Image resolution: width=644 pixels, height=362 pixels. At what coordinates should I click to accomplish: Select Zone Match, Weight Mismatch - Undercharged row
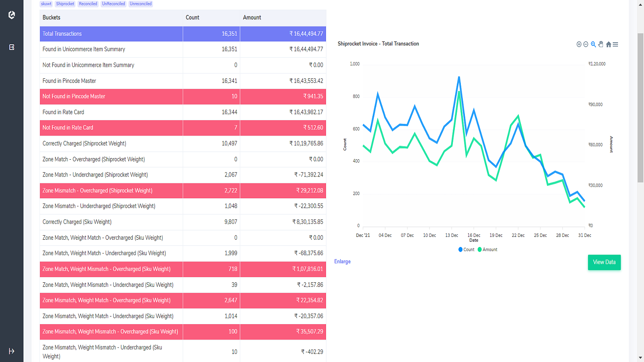coord(183,285)
